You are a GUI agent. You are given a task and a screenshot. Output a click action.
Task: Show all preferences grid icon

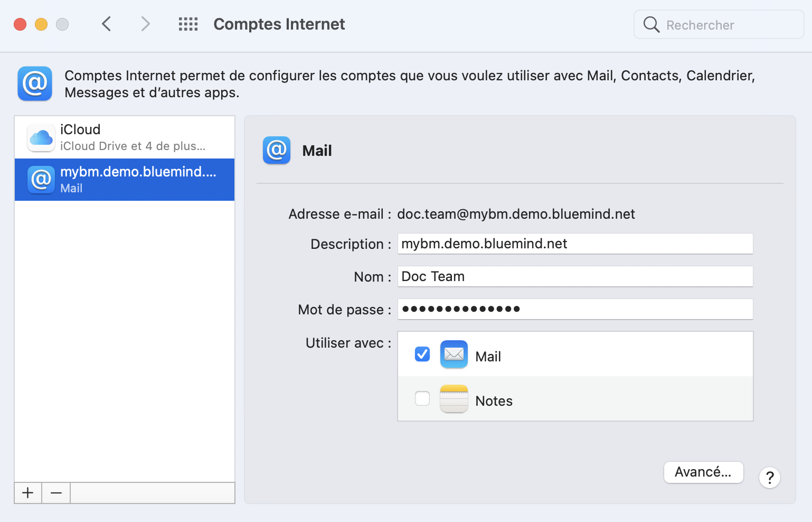[x=188, y=24]
